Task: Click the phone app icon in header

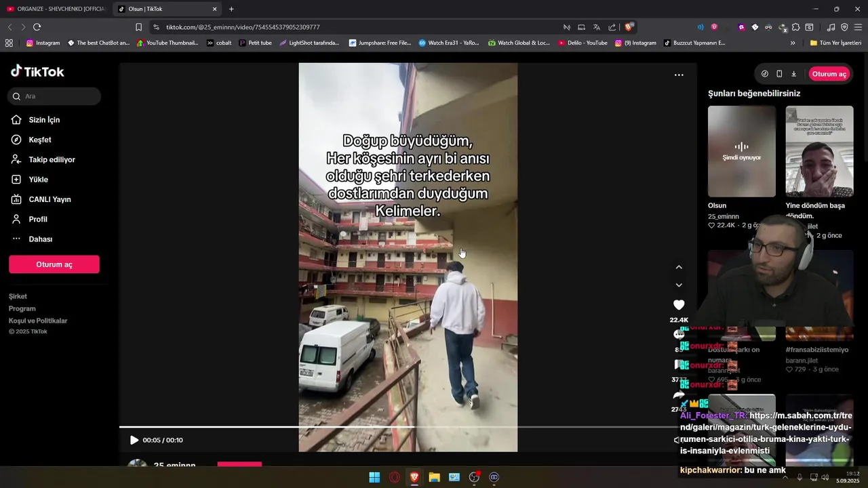Action: click(x=779, y=74)
